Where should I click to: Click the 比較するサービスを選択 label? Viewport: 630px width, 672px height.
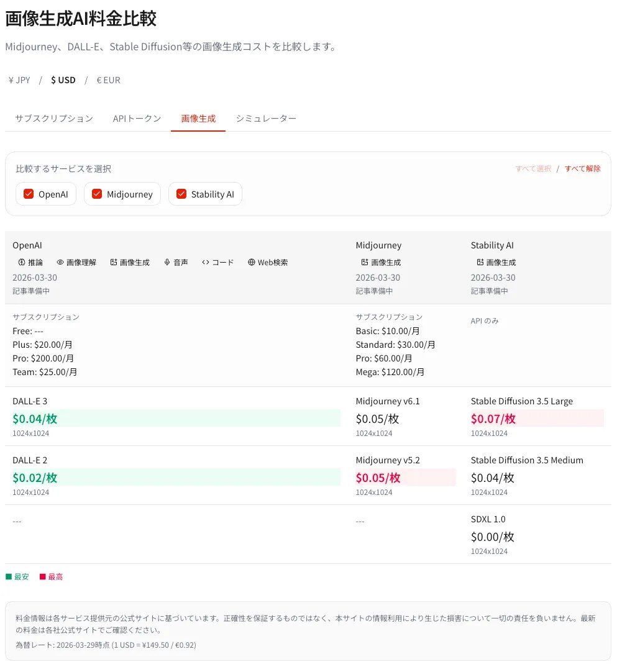tap(63, 169)
